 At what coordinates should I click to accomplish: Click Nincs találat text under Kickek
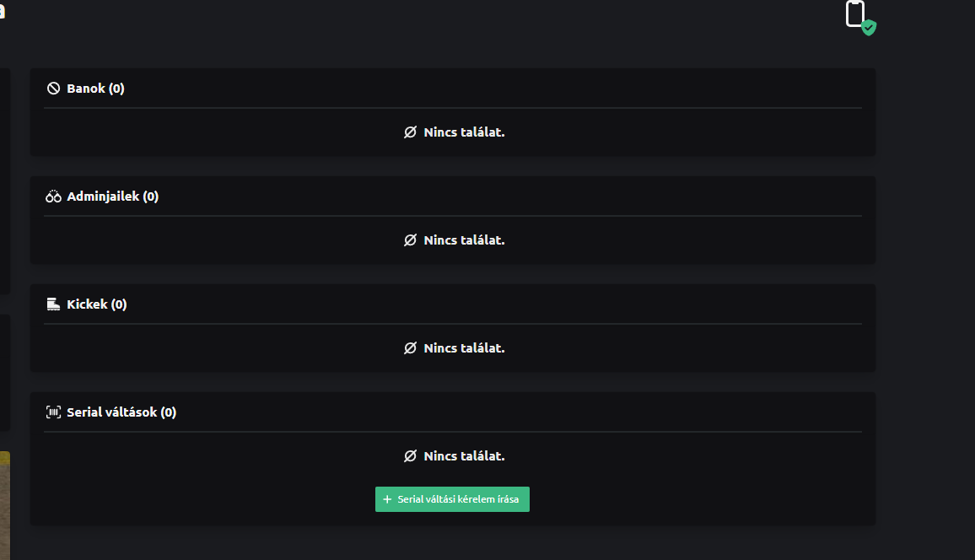(464, 348)
